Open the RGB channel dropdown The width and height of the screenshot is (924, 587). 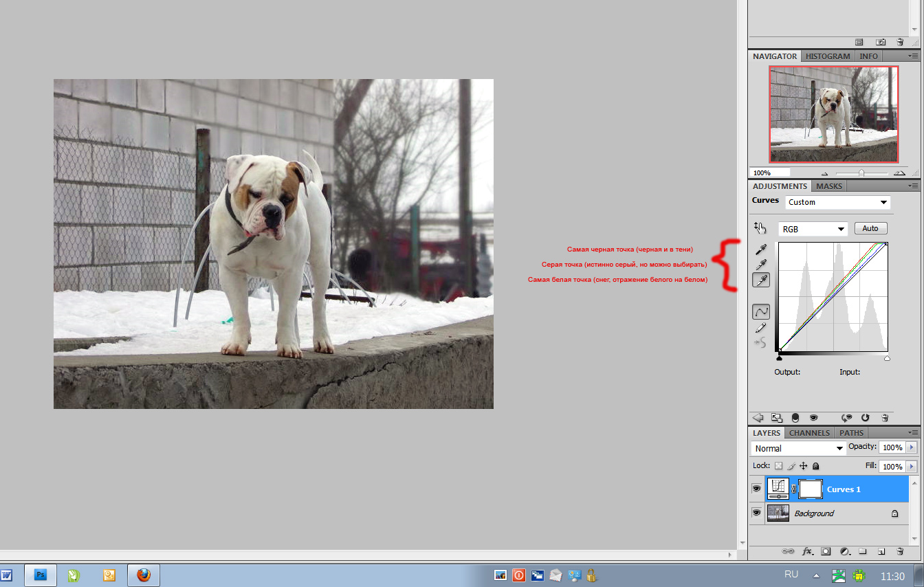(x=812, y=229)
